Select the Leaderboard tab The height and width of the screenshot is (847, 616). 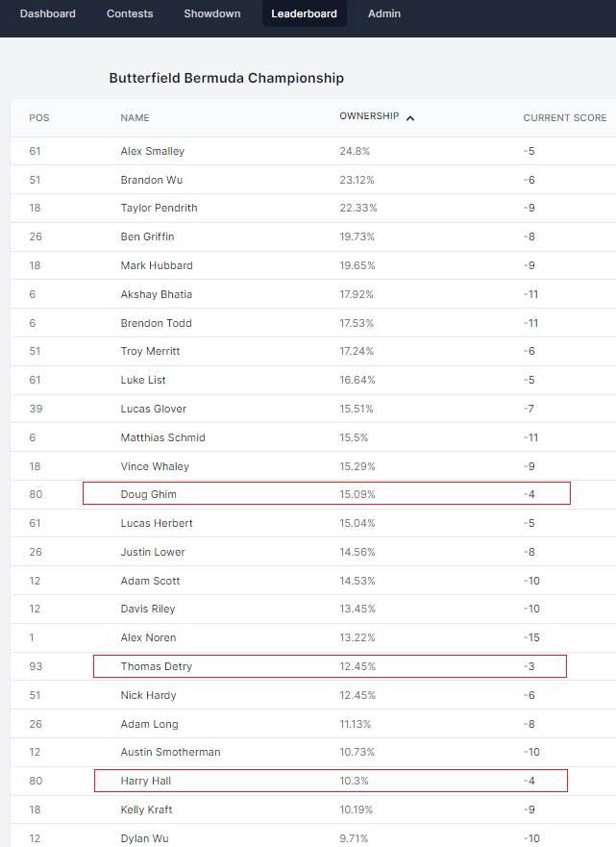pos(304,13)
